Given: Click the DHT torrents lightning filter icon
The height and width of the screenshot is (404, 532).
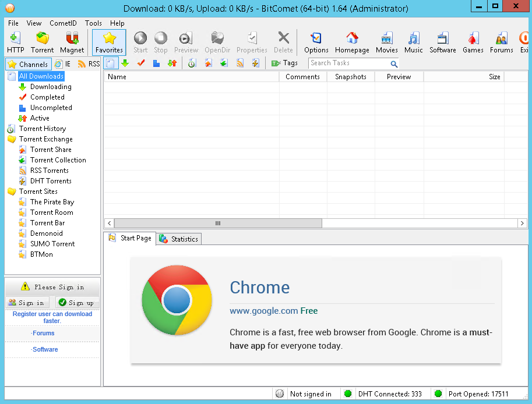Looking at the screenshot, I should [255, 63].
